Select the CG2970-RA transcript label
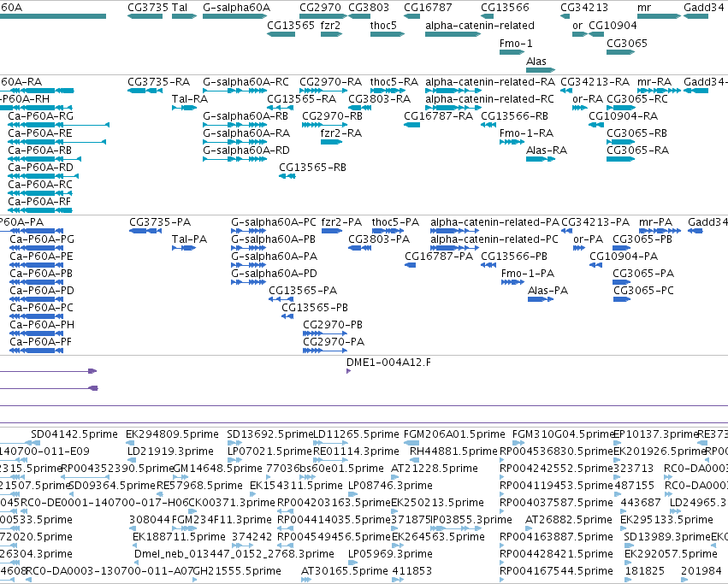Viewport: 728px width, 584px height. pyautogui.click(x=330, y=82)
